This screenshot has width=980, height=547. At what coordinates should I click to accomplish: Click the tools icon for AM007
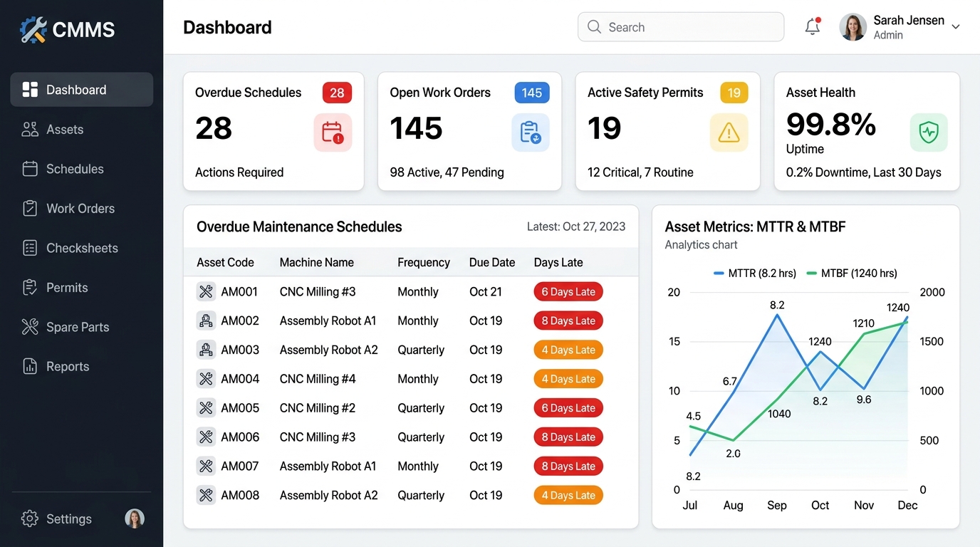(206, 467)
